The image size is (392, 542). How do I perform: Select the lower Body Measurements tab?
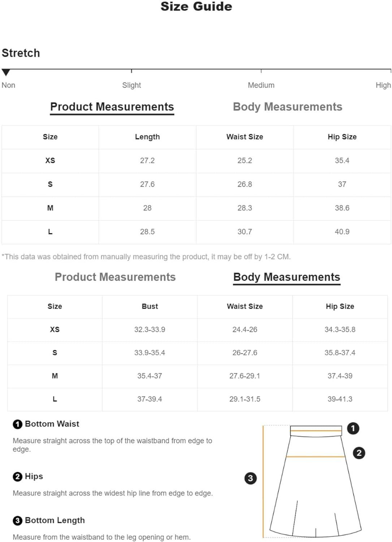point(287,278)
